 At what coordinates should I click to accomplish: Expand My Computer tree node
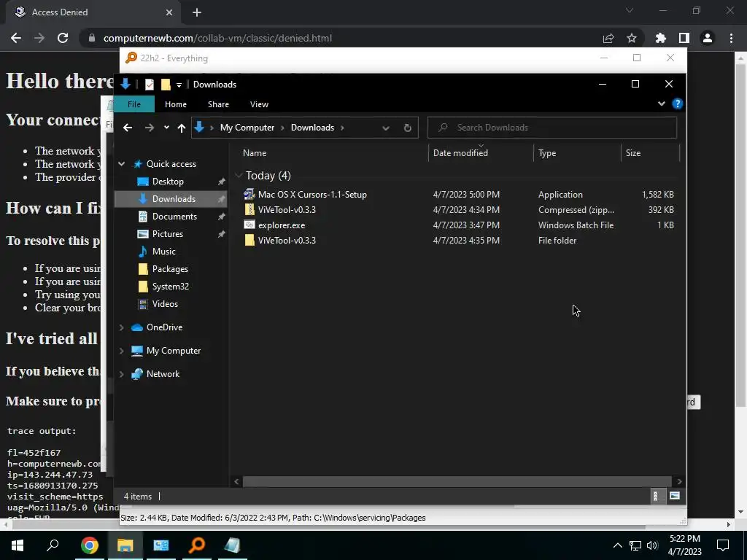(122, 351)
